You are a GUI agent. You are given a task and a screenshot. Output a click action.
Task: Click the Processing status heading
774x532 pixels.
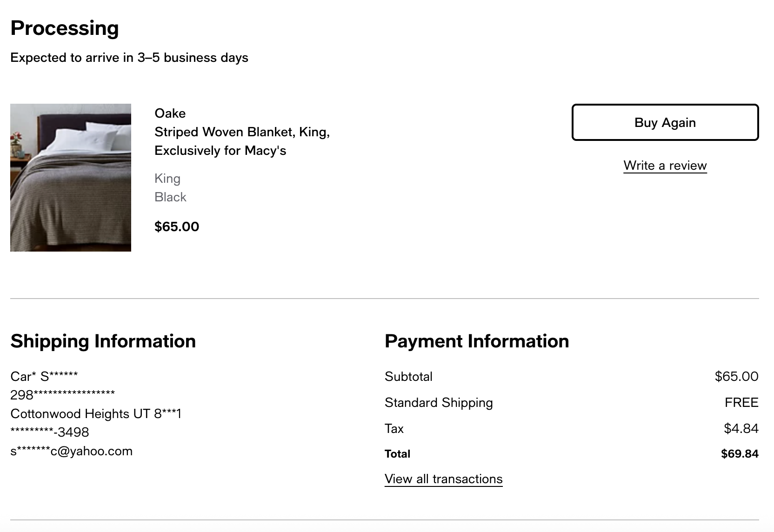coord(65,28)
